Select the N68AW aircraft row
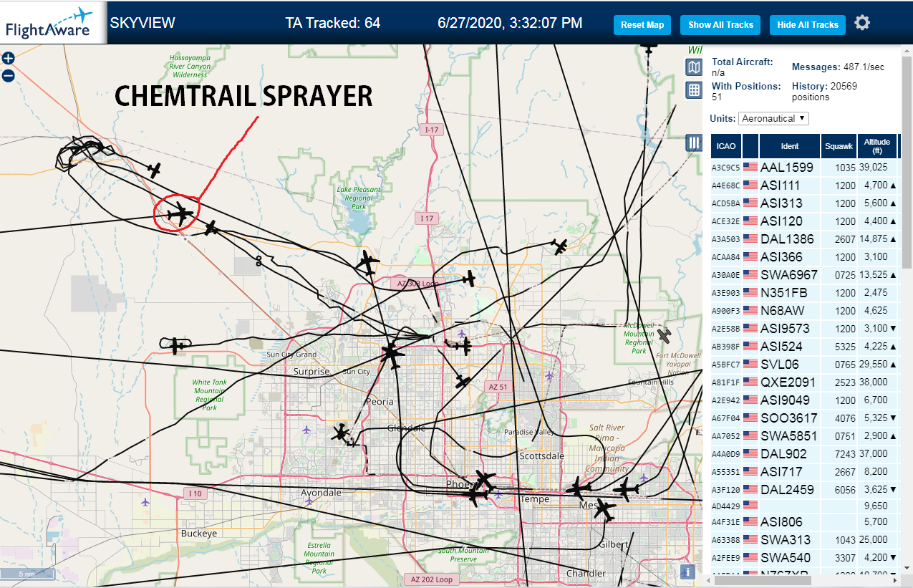The image size is (913, 588). coord(804,310)
